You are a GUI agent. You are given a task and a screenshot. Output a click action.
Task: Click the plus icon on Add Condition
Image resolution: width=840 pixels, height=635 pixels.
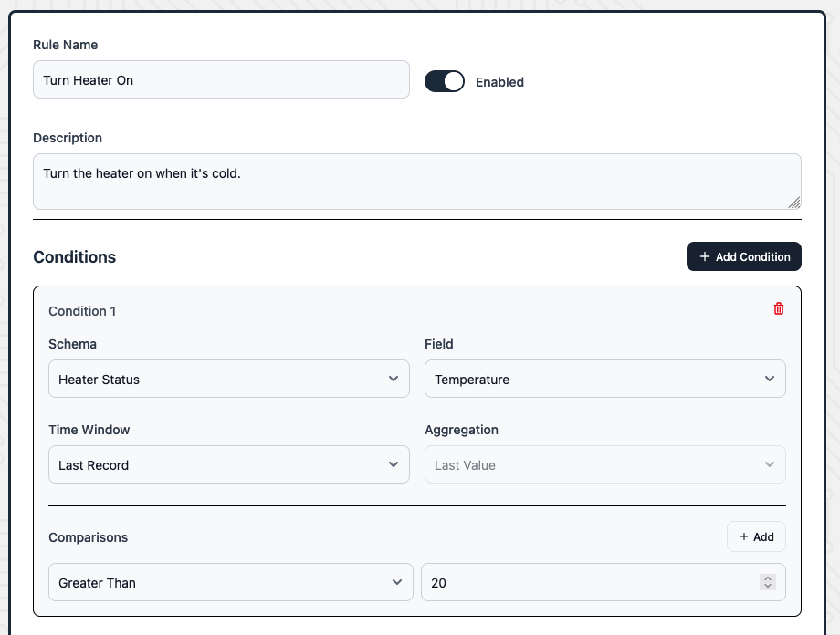[x=704, y=256]
